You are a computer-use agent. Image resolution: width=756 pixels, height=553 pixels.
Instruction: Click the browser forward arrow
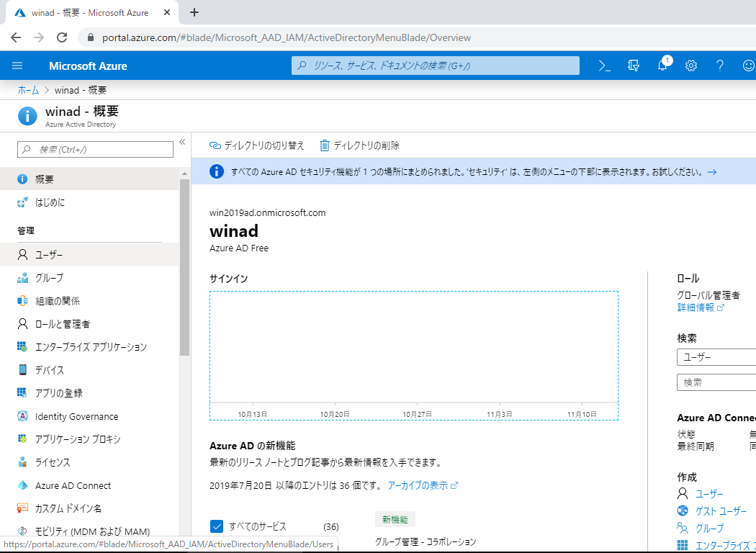pyautogui.click(x=39, y=37)
